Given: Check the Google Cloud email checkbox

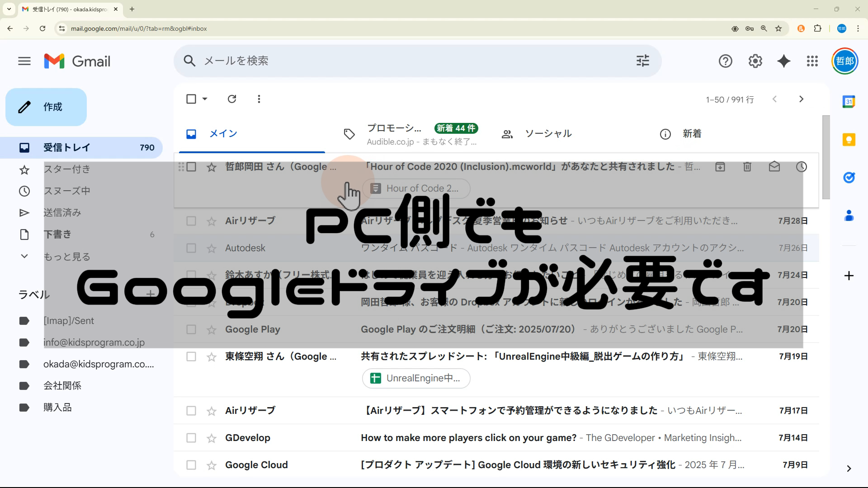Looking at the screenshot, I should (x=191, y=465).
